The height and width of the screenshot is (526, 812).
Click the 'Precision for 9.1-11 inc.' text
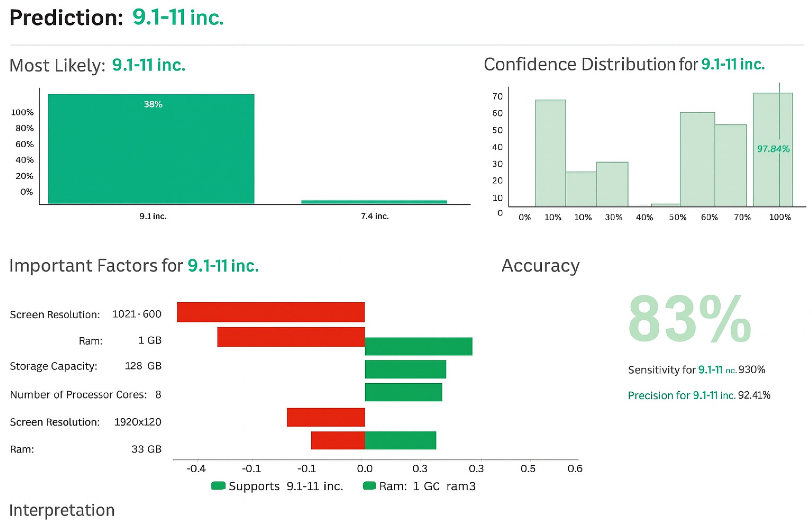tap(681, 395)
